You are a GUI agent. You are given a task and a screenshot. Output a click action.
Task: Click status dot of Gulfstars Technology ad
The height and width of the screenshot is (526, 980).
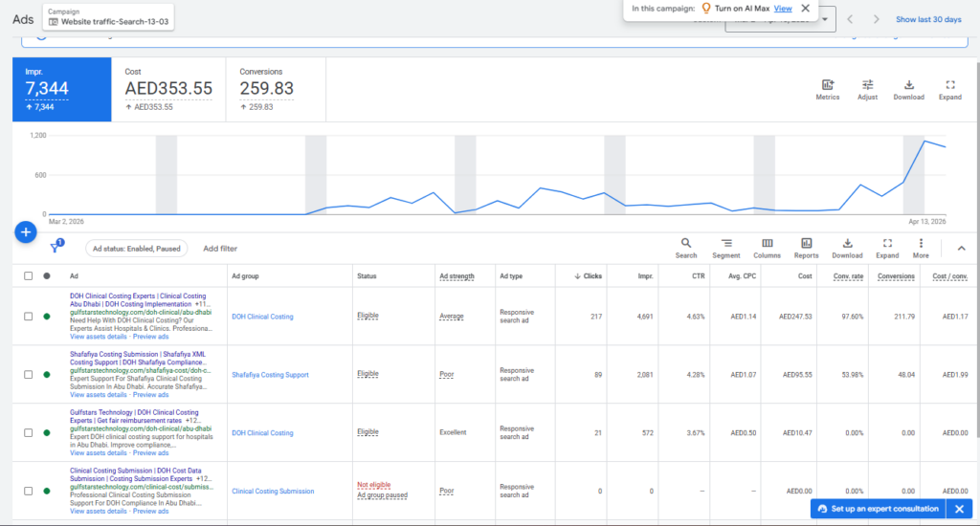(x=47, y=433)
